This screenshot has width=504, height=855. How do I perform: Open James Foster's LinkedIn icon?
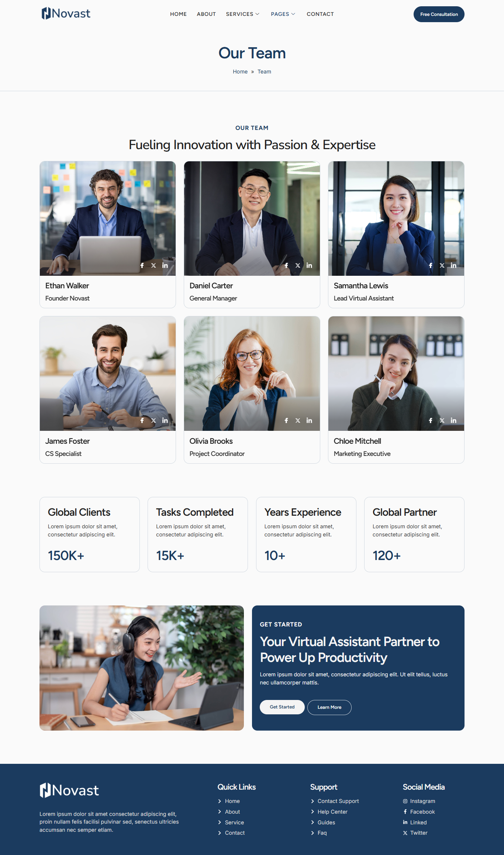[165, 420]
